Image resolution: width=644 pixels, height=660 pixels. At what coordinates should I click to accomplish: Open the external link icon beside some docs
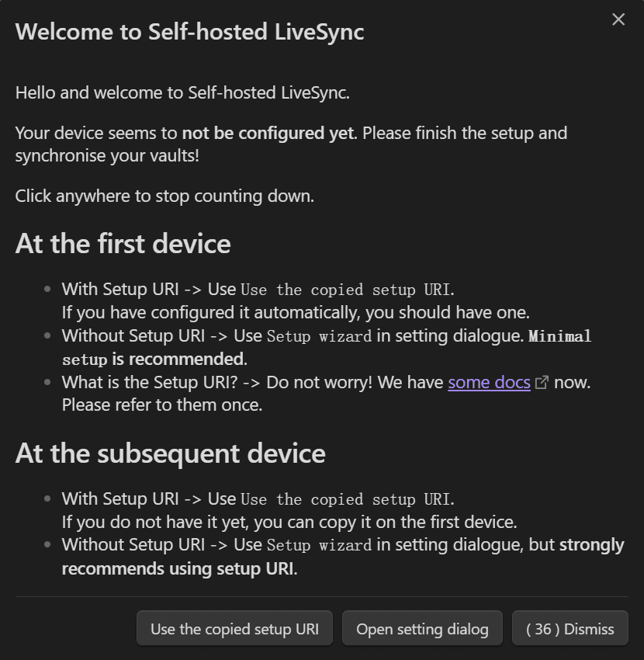(x=542, y=383)
